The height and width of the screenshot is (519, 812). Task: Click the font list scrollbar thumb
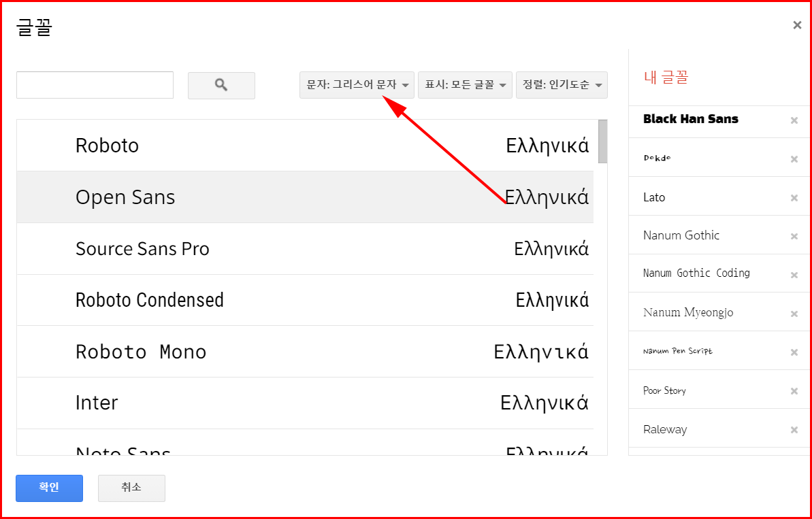coord(603,141)
